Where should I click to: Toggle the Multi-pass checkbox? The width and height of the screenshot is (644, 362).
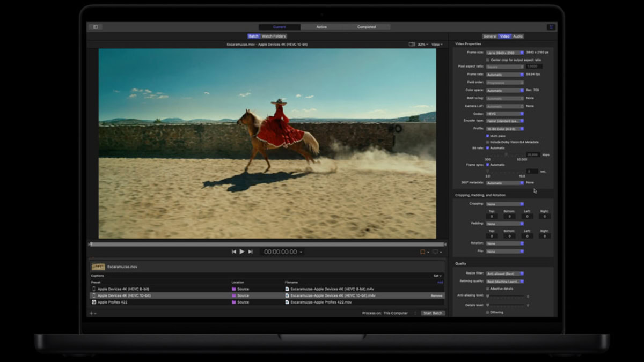coord(487,136)
